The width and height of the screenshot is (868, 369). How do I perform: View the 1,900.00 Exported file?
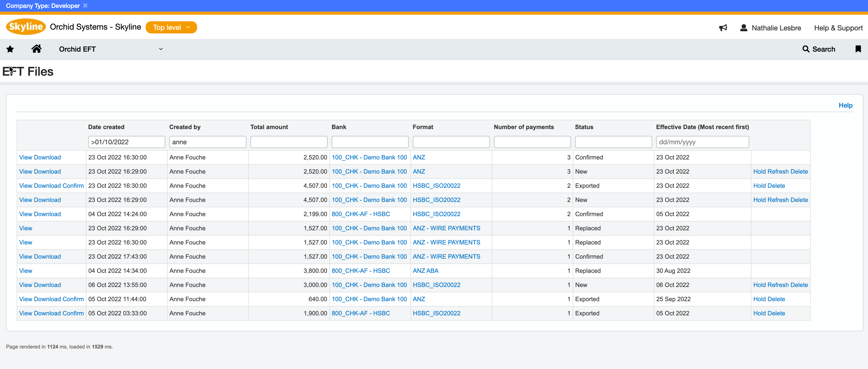[x=26, y=313]
